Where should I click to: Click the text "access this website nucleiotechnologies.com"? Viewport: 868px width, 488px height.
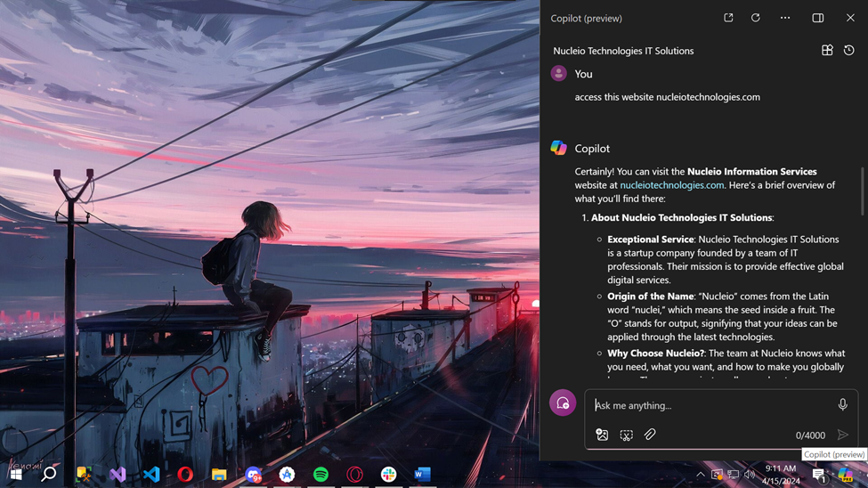667,97
